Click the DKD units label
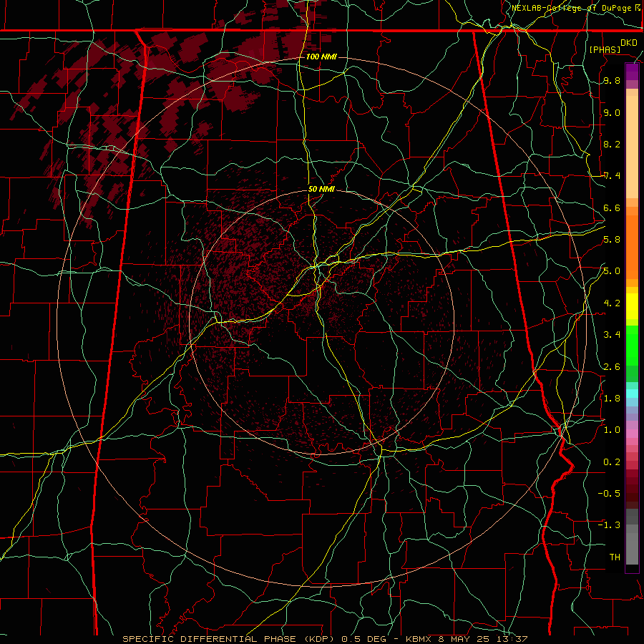 628,42
